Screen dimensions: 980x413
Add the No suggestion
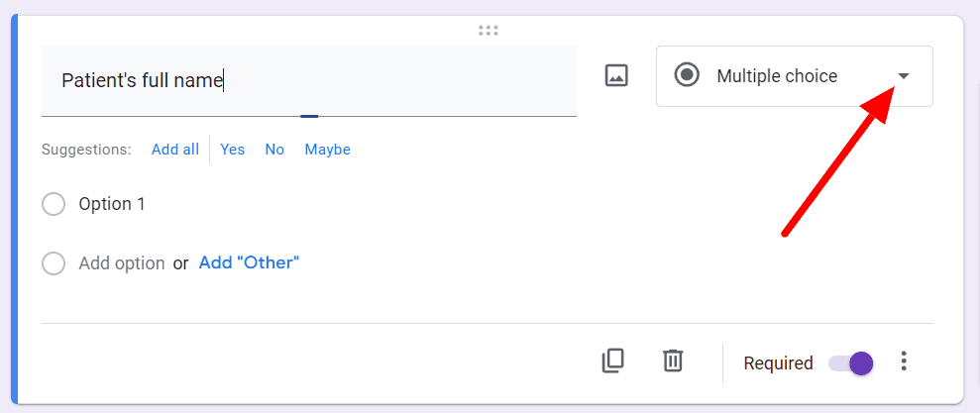(274, 150)
